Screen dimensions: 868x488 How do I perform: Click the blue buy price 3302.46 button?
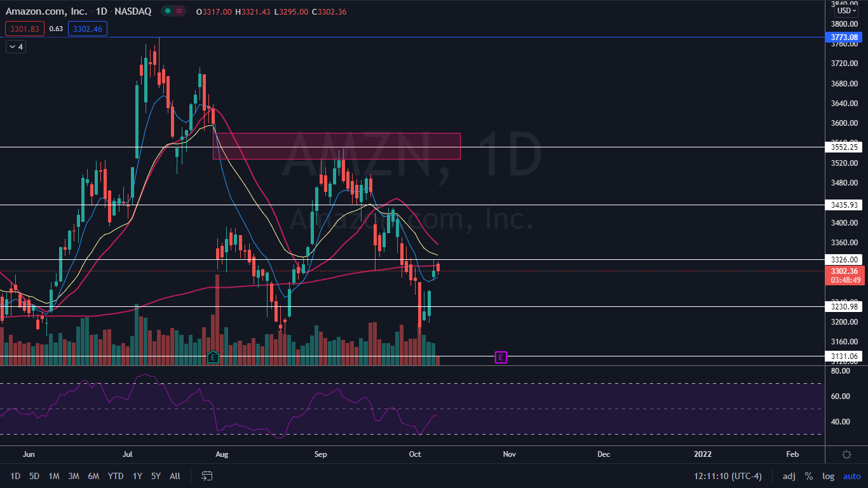pyautogui.click(x=88, y=29)
